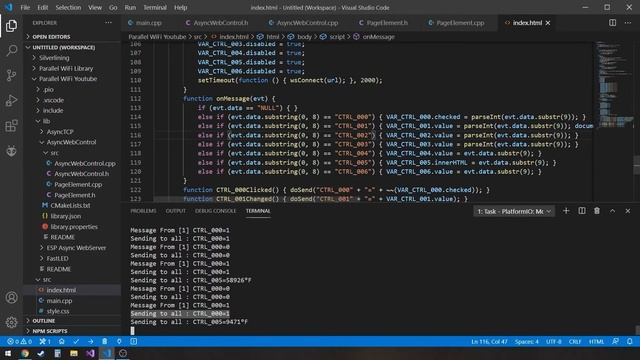
Task: Click Spaces: 4 indentation setting
Action: pyautogui.click(x=527, y=341)
